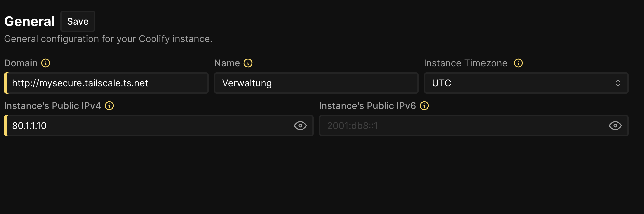Click the info icon beside Domain
Screen dimensions: 644x214
(46, 63)
